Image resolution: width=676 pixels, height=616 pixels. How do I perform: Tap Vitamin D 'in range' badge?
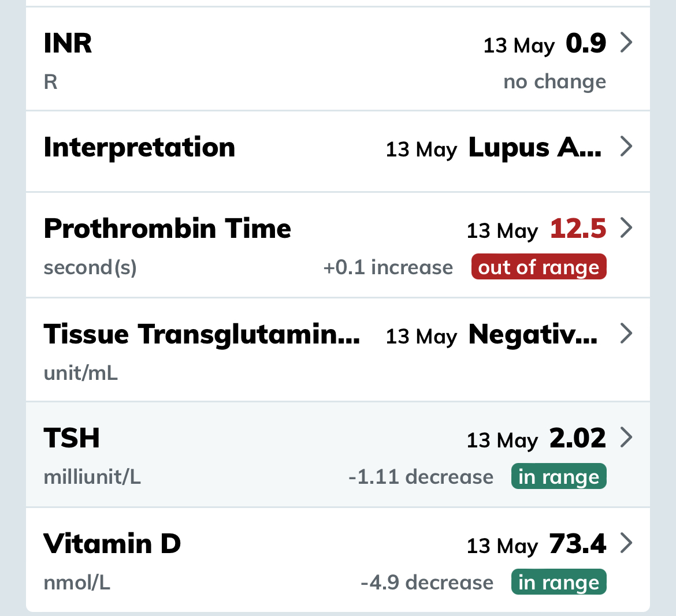point(559,583)
